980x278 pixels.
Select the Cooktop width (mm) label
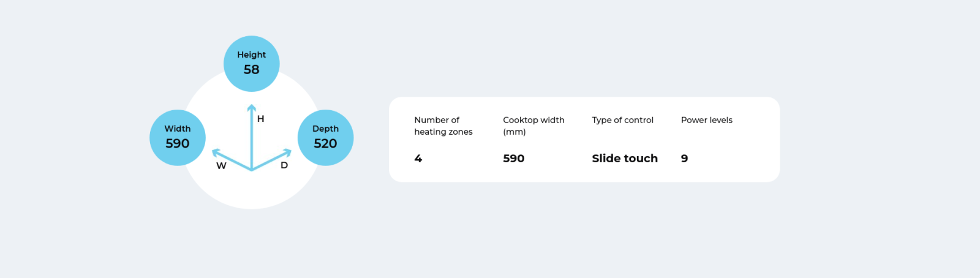tap(533, 126)
